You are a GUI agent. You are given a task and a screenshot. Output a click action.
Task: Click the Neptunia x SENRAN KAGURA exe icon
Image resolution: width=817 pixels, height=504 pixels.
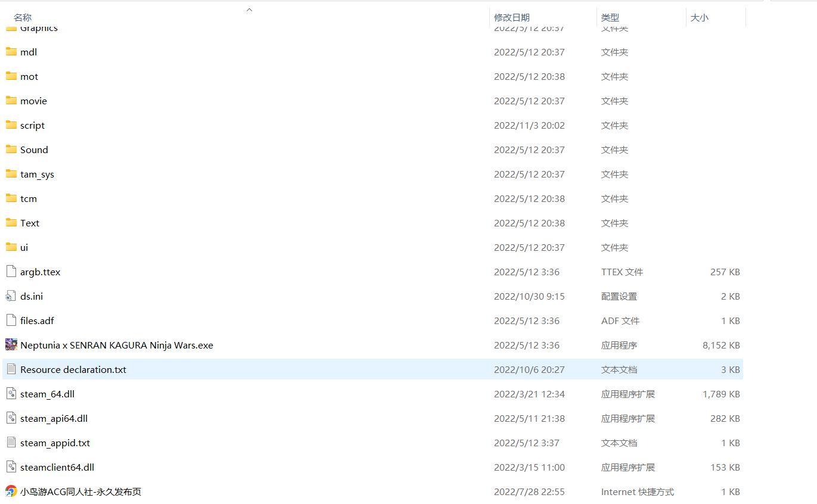tap(11, 345)
